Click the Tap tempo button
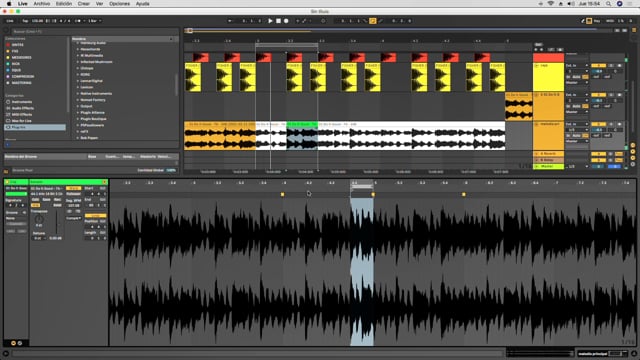640x360 pixels. click(25, 21)
